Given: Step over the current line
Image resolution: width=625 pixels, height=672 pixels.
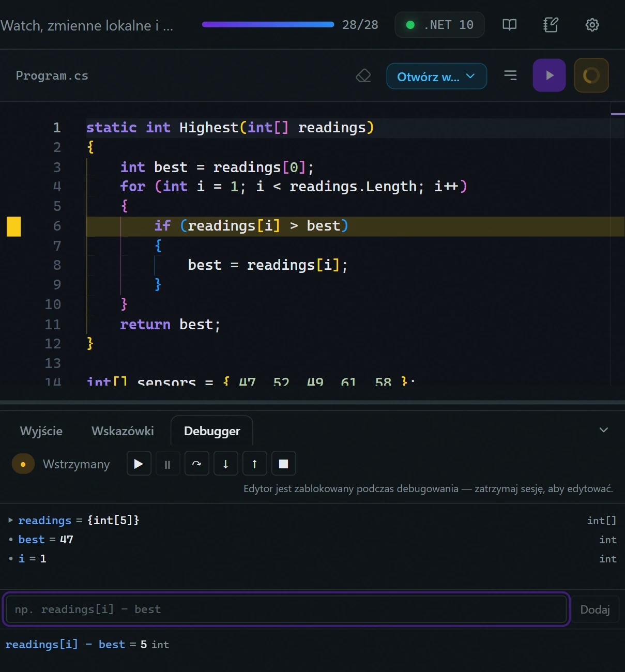Looking at the screenshot, I should click(196, 463).
